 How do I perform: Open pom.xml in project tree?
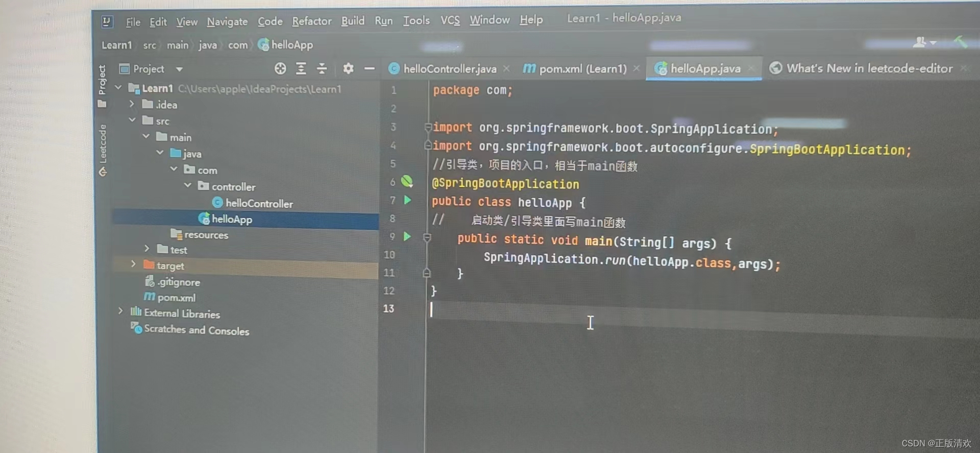click(170, 297)
